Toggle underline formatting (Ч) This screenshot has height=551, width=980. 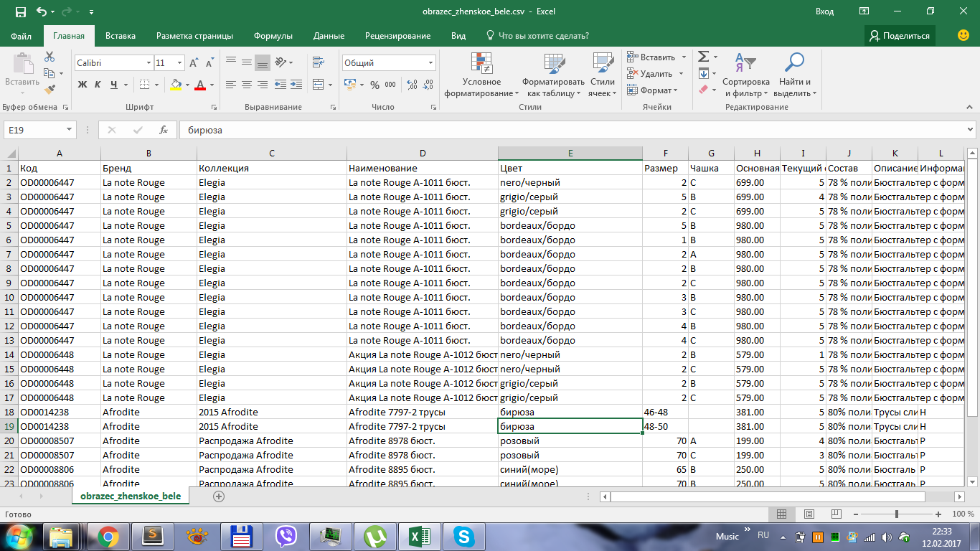coord(114,85)
